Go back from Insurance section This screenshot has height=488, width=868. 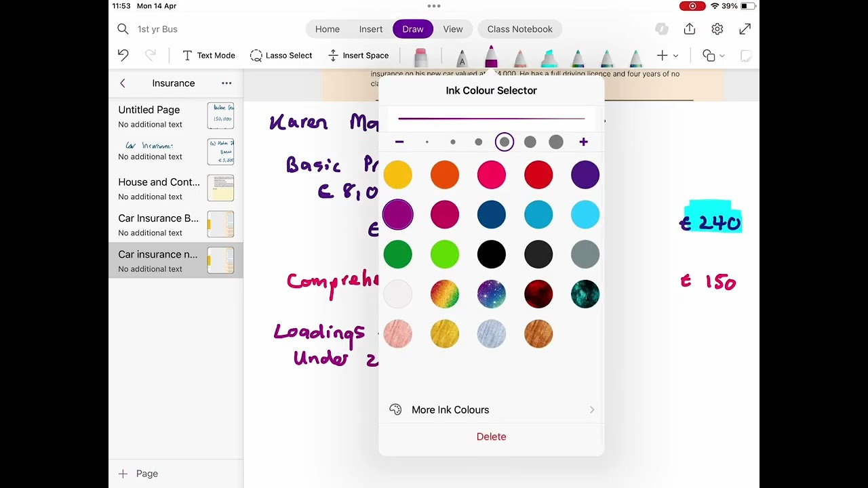click(123, 83)
